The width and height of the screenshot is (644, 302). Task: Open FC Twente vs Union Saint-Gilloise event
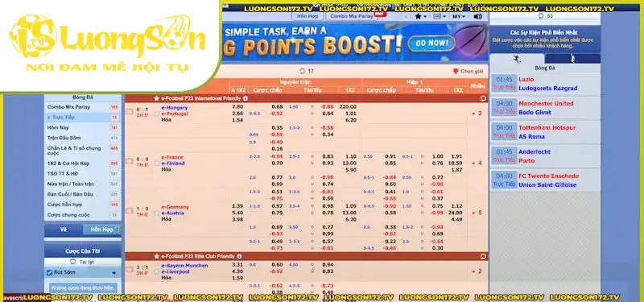coord(545,180)
